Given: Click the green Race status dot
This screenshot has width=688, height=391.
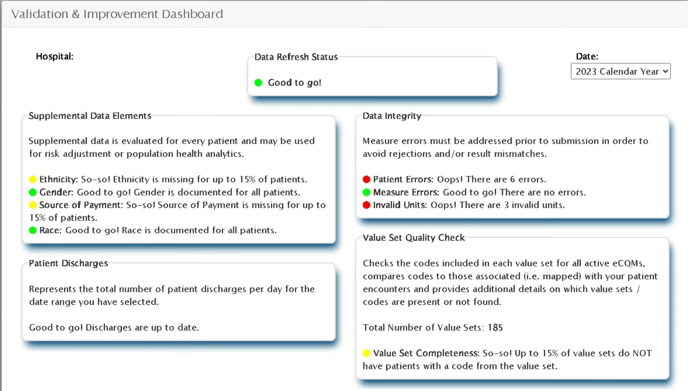Looking at the screenshot, I should pos(32,230).
